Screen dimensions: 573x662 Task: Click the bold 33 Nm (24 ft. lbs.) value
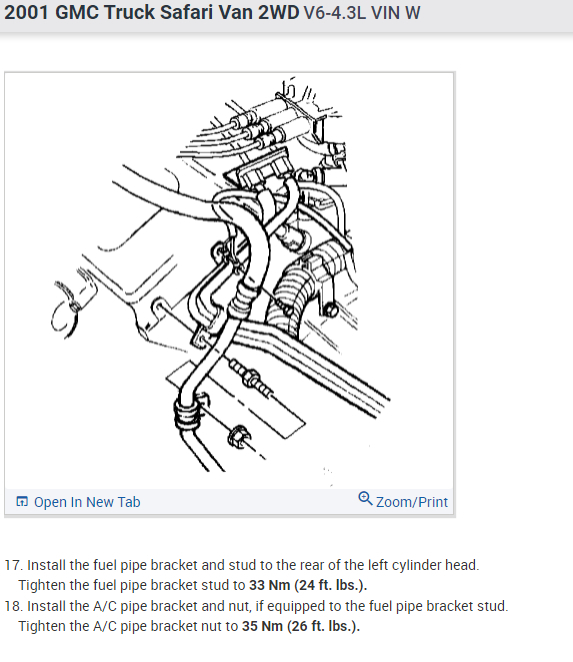pos(308,585)
